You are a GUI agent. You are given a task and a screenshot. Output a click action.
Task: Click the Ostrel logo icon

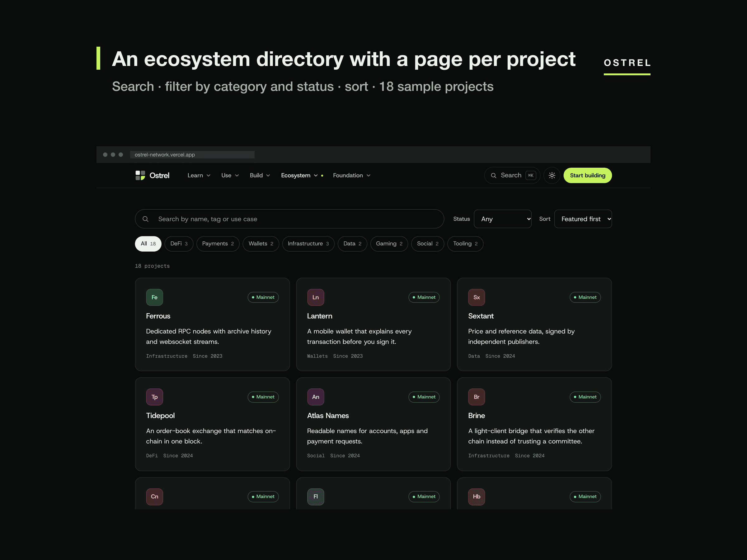point(140,175)
